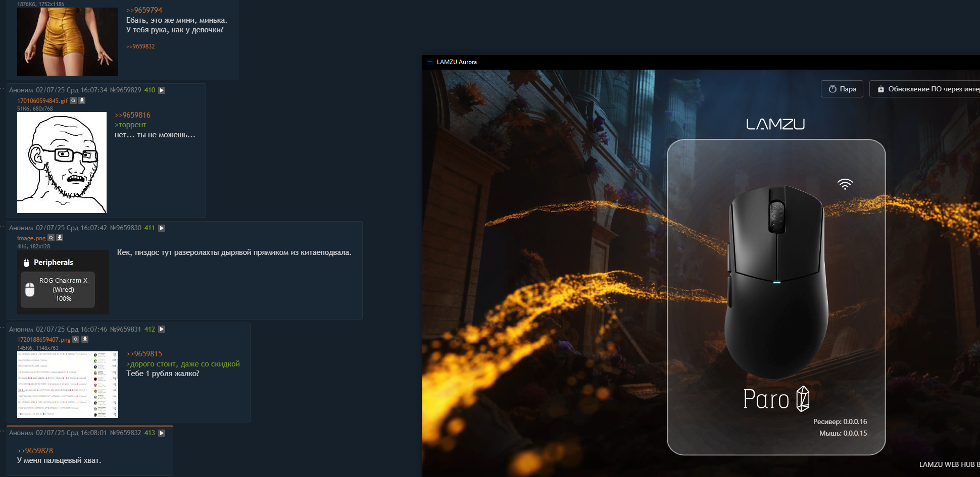Click the '145Кб, 1148x763' file info text
The image size is (980, 477).
pos(38,348)
